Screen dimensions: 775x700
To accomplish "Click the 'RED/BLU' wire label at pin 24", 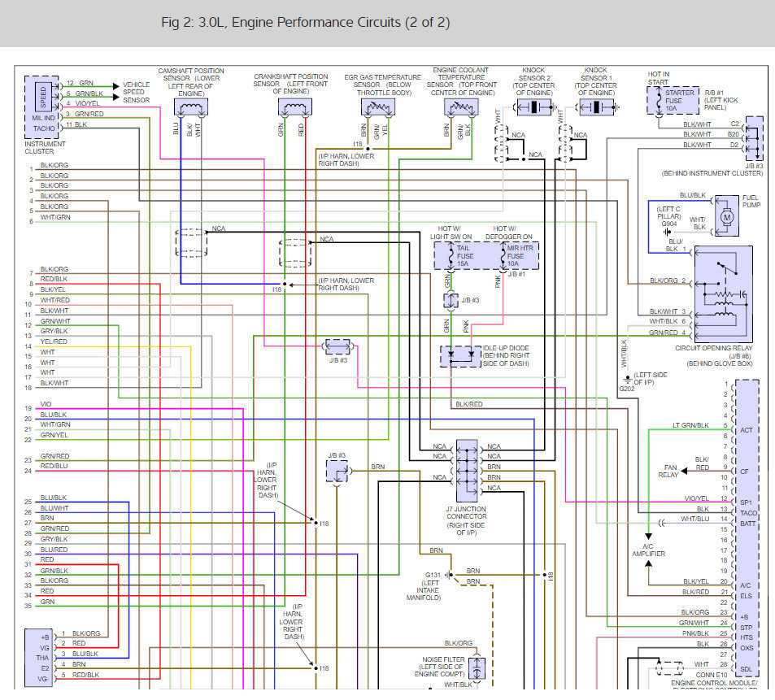I will 54,466.
